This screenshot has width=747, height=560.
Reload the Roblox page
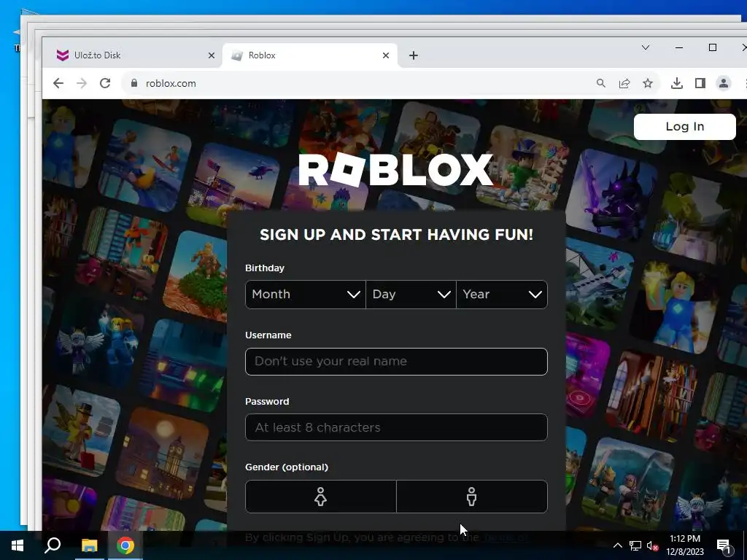click(105, 83)
